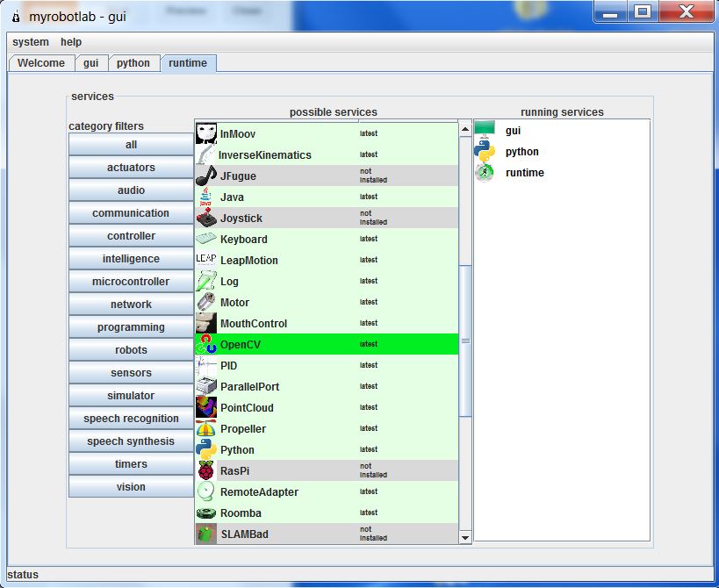
Task: Click the Motor service icon
Action: click(x=206, y=302)
